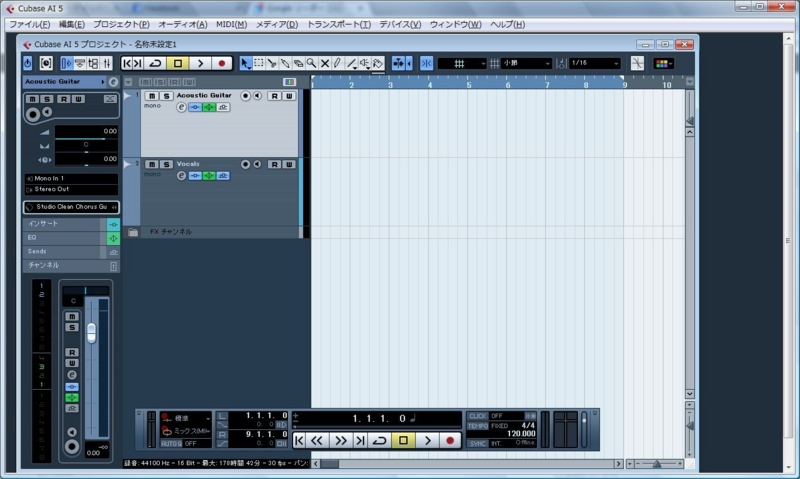This screenshot has height=479, width=800.
Task: Open the FX channel folder icon
Action: [133, 232]
